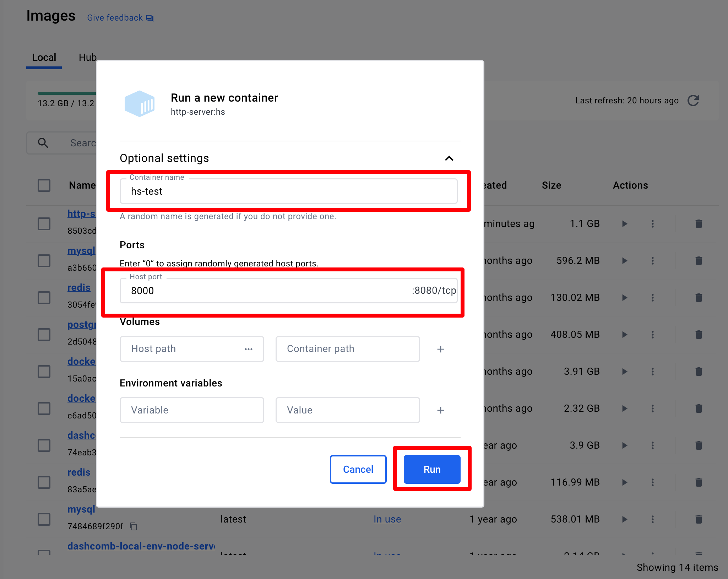Open more actions for 596.2 MB image
The width and height of the screenshot is (728, 579).
click(653, 261)
